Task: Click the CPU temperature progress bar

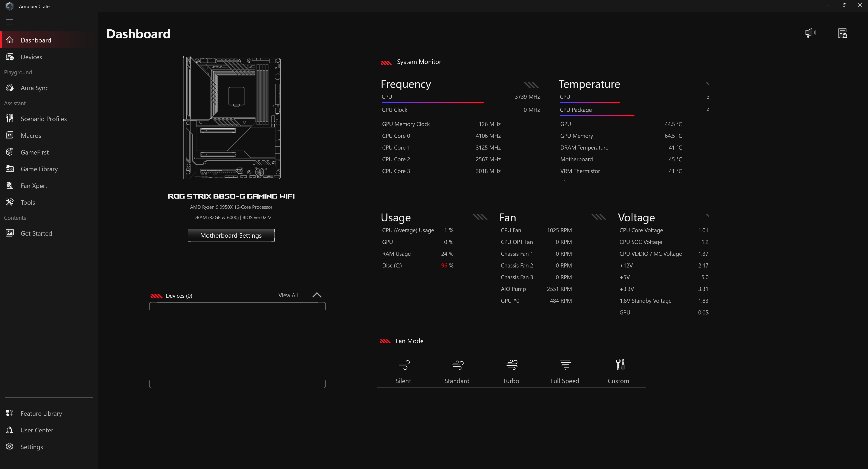Action: (634, 102)
